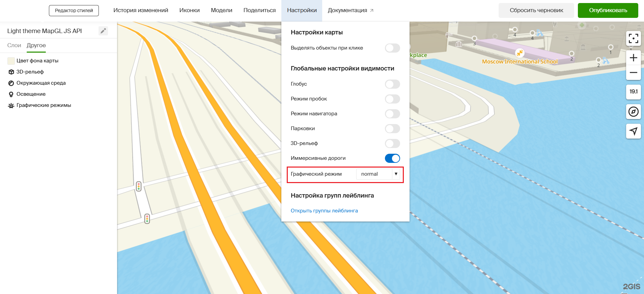Disable Иммерсивные дороги toggle
The image size is (644, 294).
coord(392,158)
